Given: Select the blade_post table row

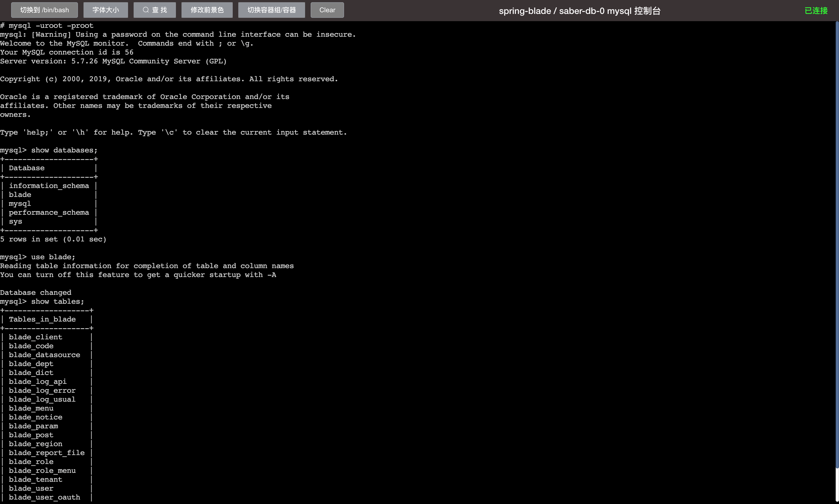Looking at the screenshot, I should [x=46, y=435].
